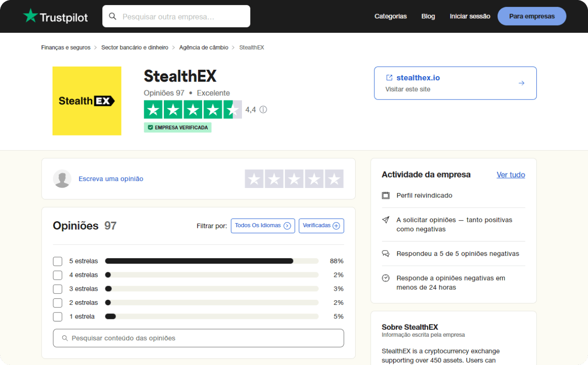
Task: Click the Perfil reivindicado text
Action: click(425, 195)
